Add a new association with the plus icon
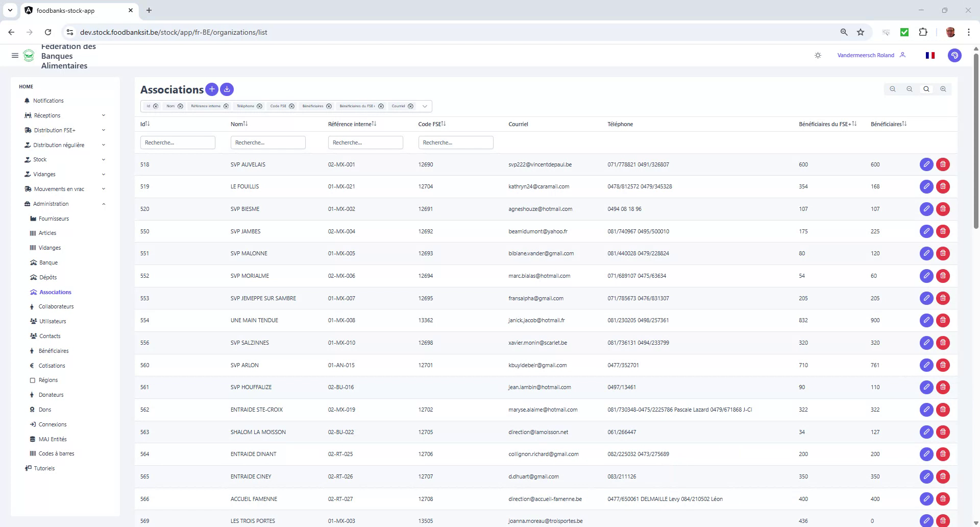980x527 pixels. [211, 89]
